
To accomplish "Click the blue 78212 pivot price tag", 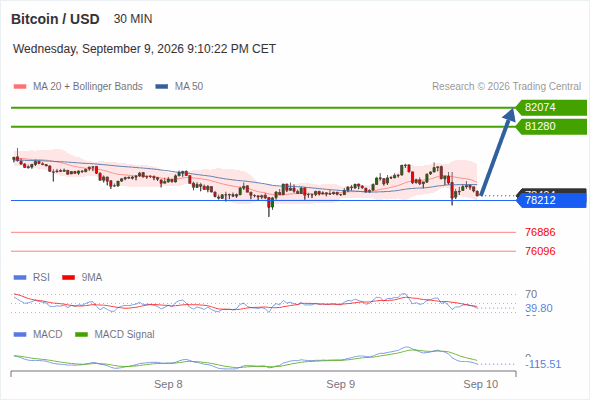I will (x=551, y=200).
